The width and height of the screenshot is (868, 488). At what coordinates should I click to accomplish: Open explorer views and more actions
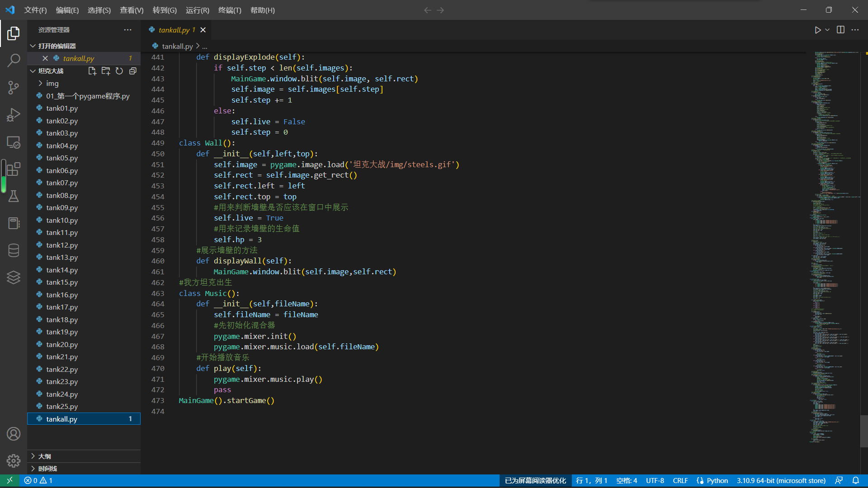click(128, 30)
